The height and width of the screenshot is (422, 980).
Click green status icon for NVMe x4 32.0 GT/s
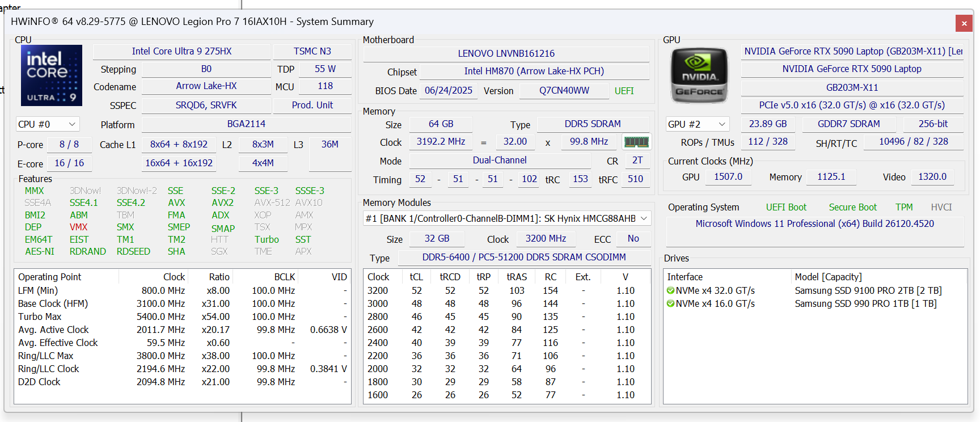(x=670, y=290)
